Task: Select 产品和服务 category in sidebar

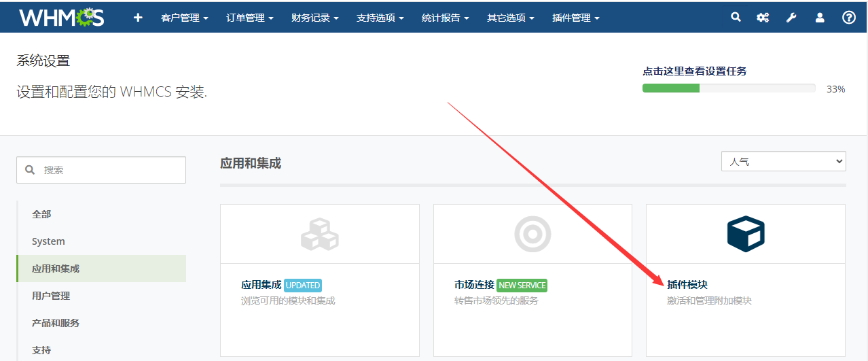Action: tap(101, 323)
